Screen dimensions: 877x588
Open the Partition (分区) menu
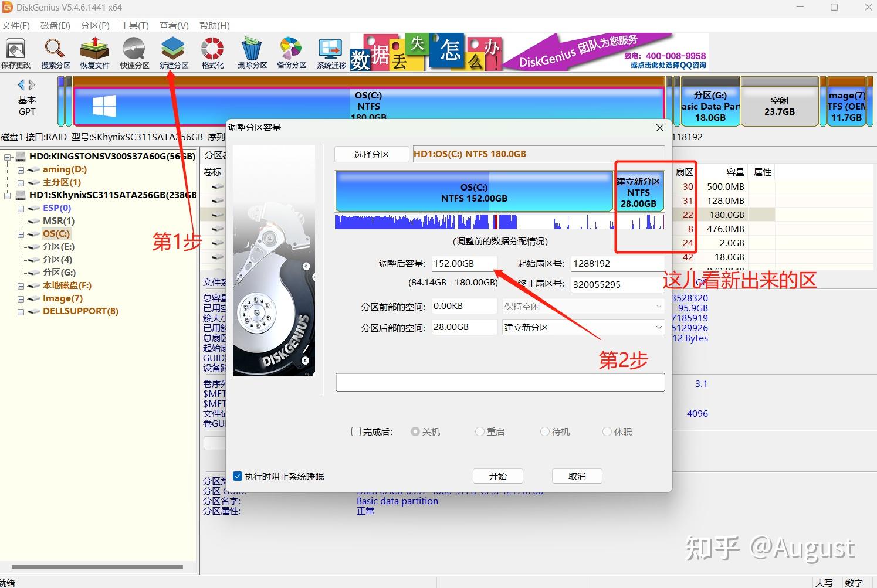pyautogui.click(x=95, y=25)
